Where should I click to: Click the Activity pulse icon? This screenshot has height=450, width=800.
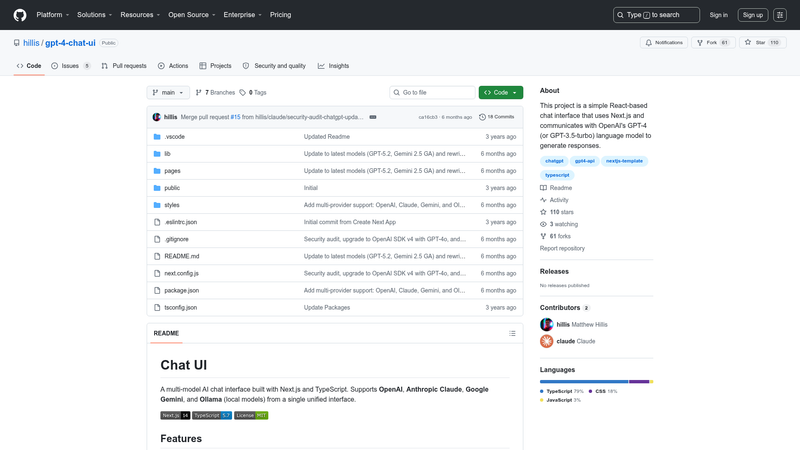[x=543, y=200]
